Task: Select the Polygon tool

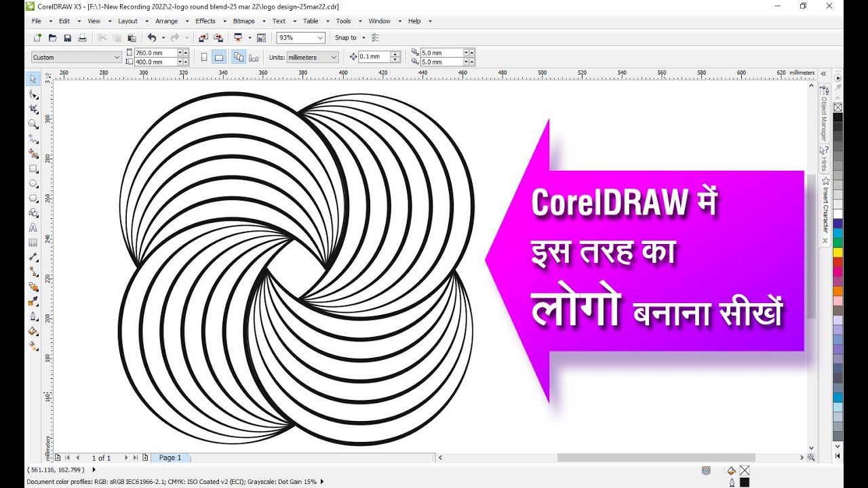Action: (x=33, y=199)
